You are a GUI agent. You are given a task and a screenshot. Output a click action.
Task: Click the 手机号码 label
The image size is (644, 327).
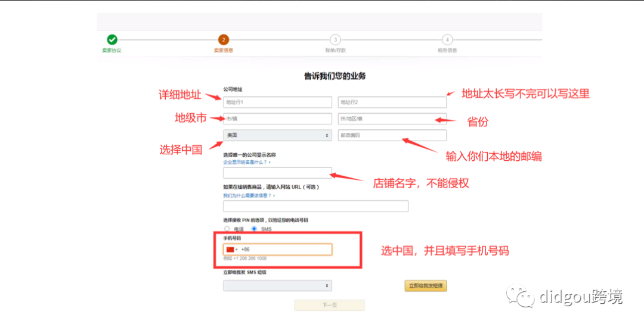tap(232, 238)
